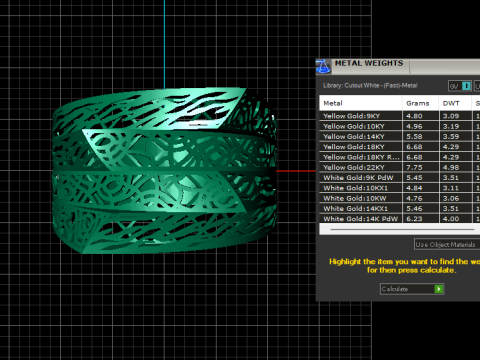This screenshot has height=360, width=480.
Task: Select the White Gold:10KW row
Action: pos(400,198)
